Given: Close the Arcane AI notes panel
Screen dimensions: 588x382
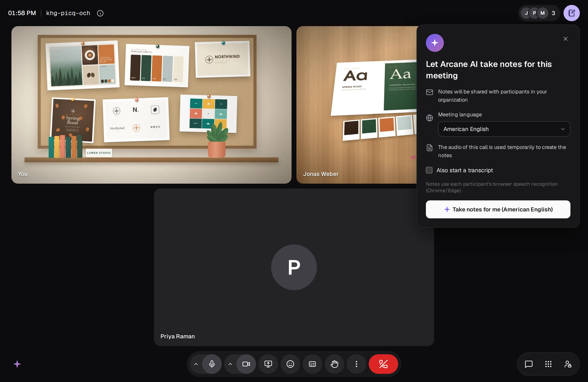Looking at the screenshot, I should pyautogui.click(x=565, y=39).
